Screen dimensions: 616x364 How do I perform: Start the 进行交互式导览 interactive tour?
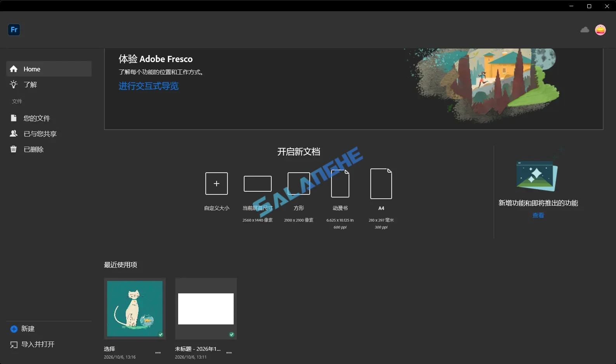pos(149,86)
